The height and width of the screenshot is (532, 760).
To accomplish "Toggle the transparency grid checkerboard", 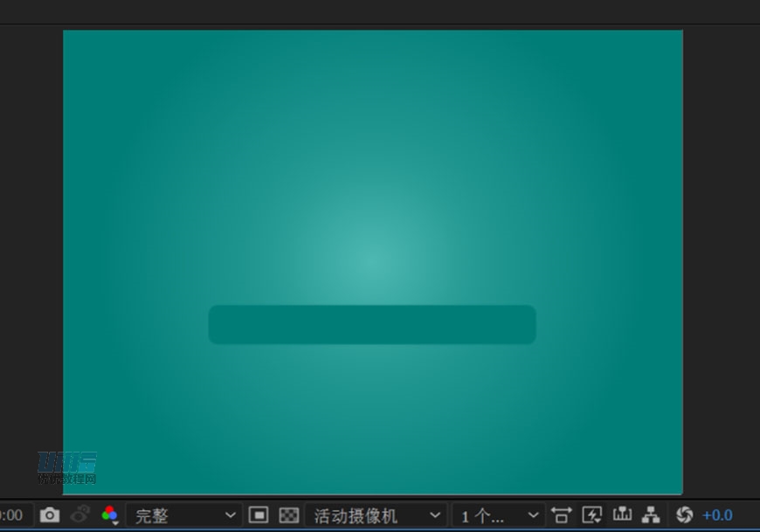I will pyautogui.click(x=288, y=515).
